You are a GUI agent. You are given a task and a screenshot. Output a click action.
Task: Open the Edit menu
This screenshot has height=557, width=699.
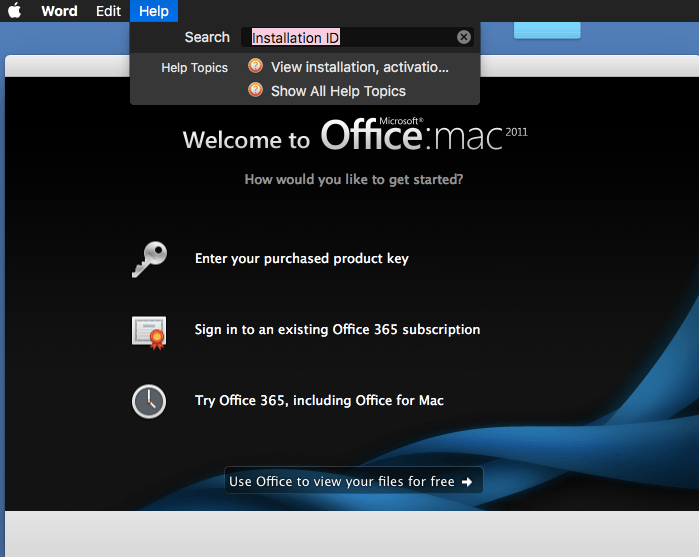(108, 11)
